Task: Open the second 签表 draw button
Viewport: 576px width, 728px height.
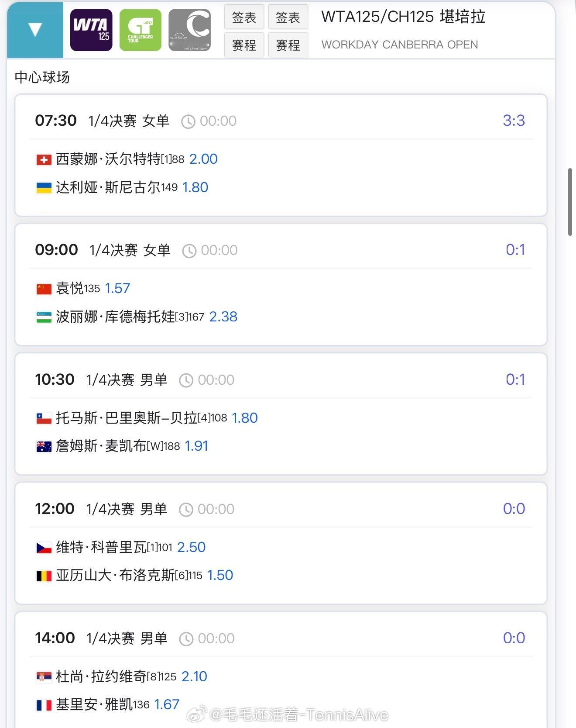Action: [x=288, y=17]
